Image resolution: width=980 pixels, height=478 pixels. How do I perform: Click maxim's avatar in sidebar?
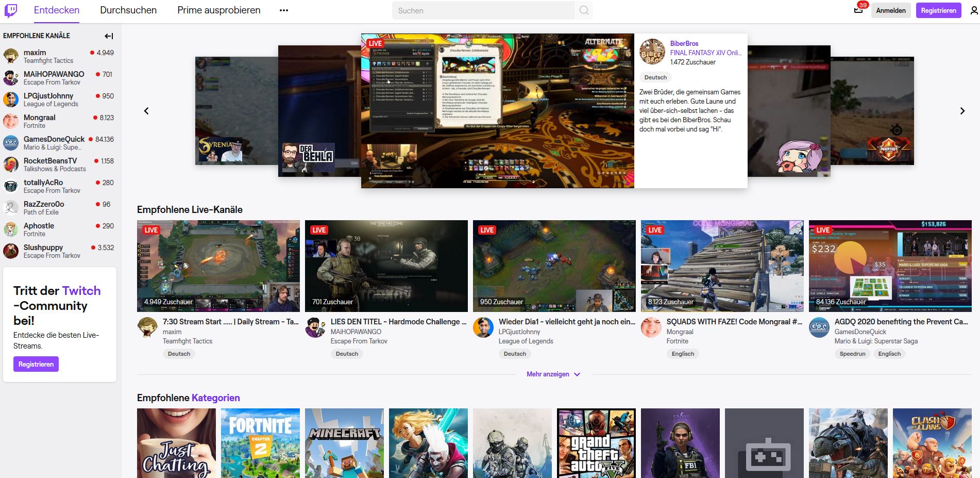11,56
